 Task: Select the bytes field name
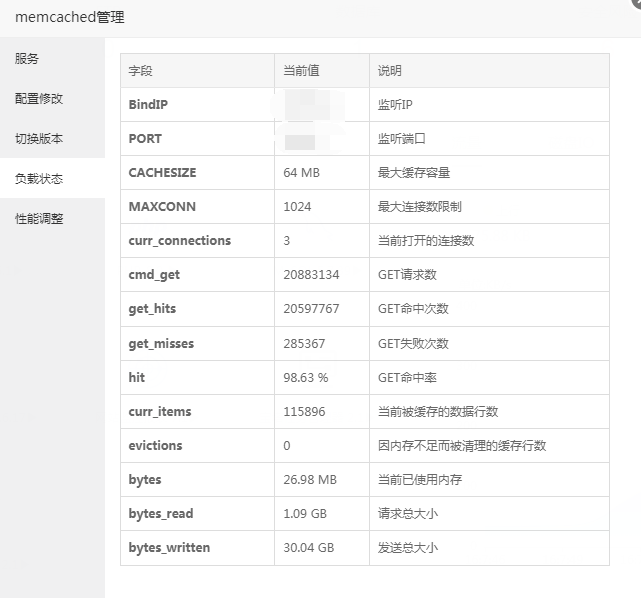145,479
